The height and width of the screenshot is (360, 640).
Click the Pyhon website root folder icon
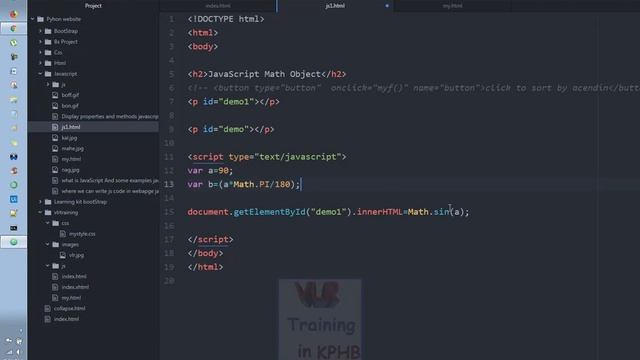coord(40,19)
